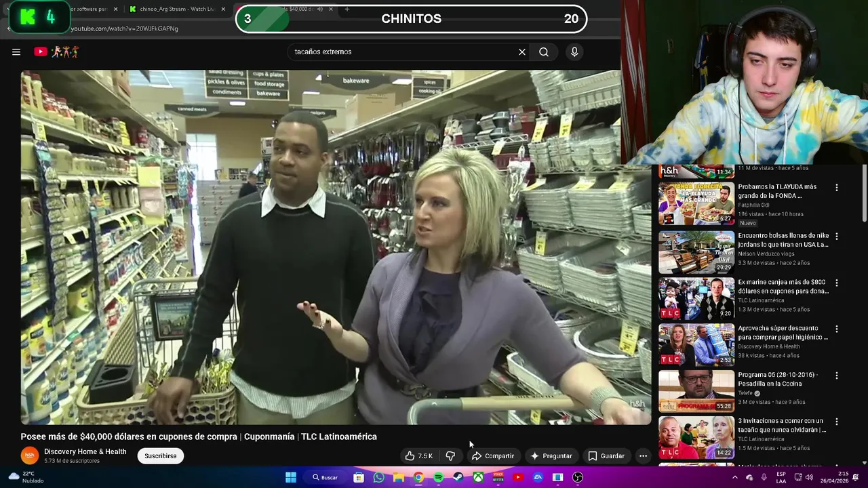868x488 pixels.
Task: Open red YouTube taskbar app
Action: pos(518,477)
